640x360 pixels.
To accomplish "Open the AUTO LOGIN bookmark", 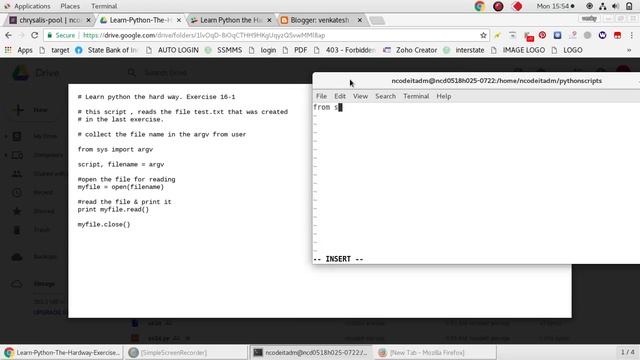I will [x=173, y=50].
